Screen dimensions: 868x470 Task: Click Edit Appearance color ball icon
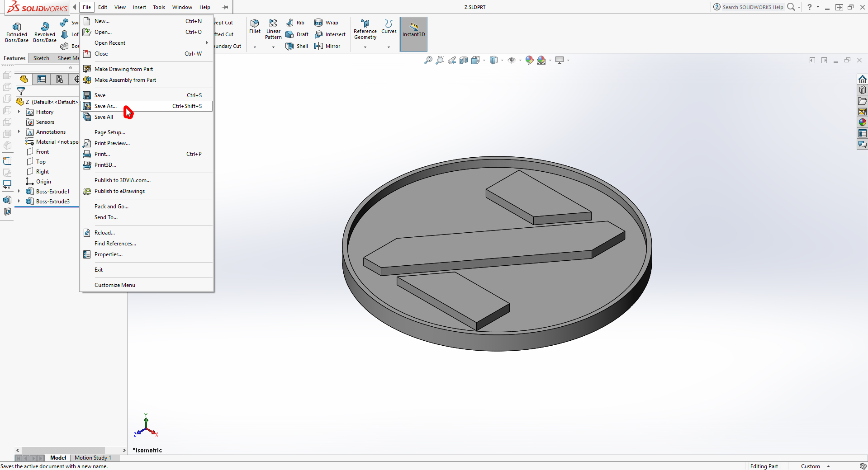click(x=529, y=60)
